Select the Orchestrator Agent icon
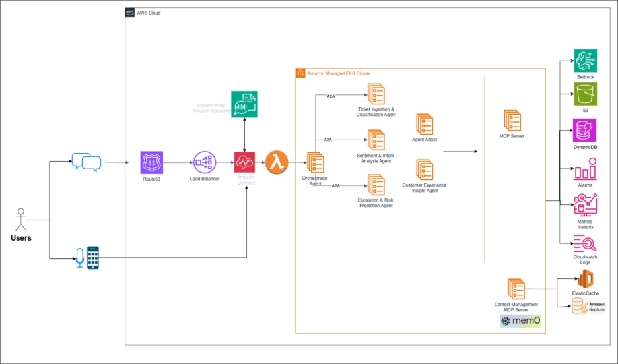Screen dimensions: 618x364 [315, 164]
